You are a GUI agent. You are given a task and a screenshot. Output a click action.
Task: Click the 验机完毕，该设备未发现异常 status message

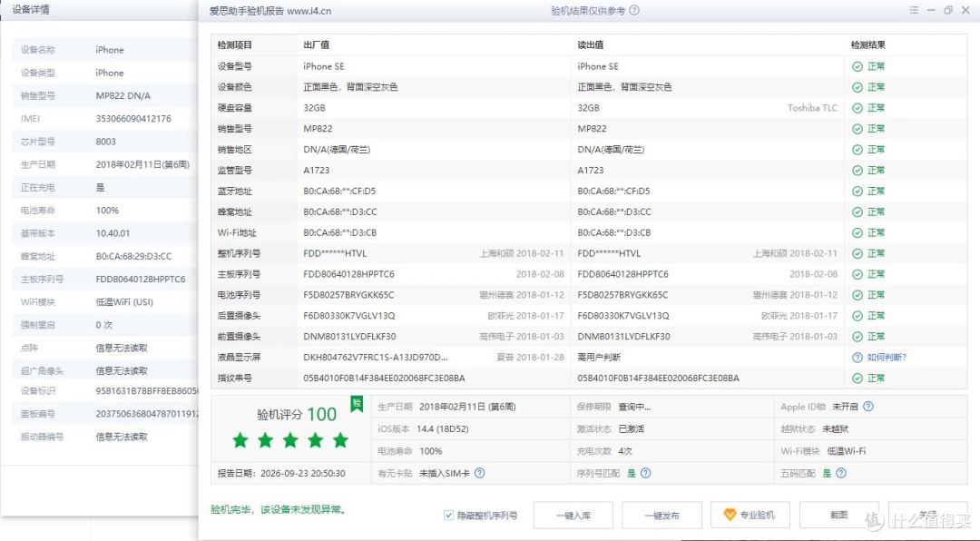click(x=279, y=510)
